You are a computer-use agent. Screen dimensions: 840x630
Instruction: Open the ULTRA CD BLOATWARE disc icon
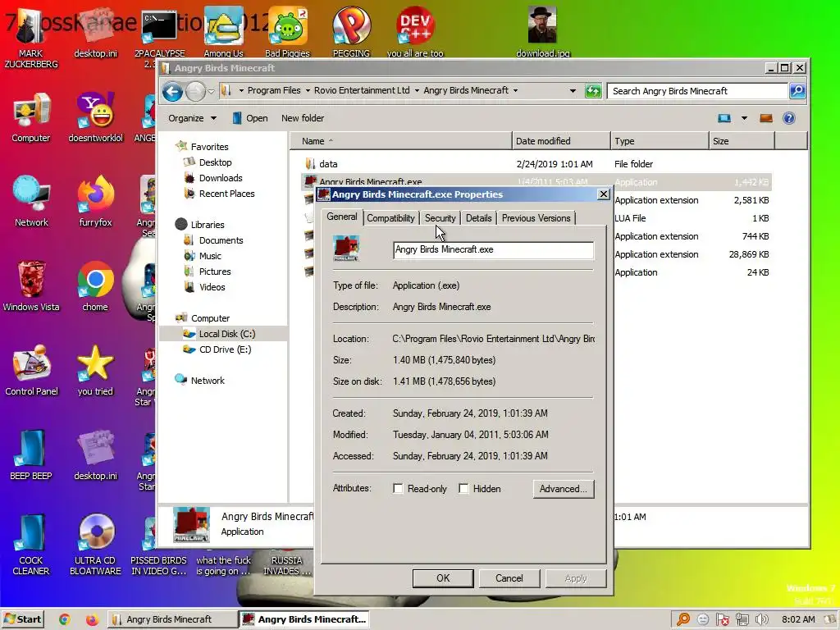coord(95,545)
